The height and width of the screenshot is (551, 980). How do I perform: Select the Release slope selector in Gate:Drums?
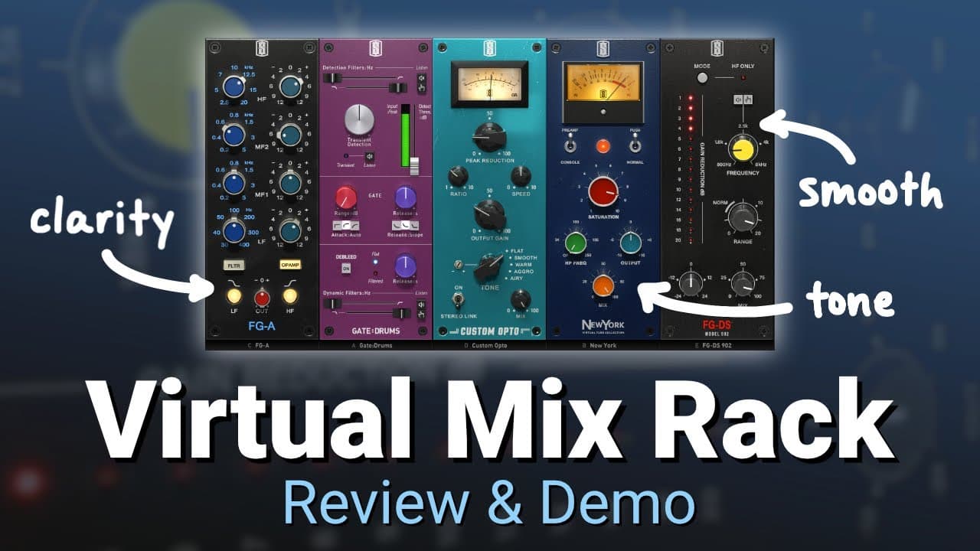[405, 226]
